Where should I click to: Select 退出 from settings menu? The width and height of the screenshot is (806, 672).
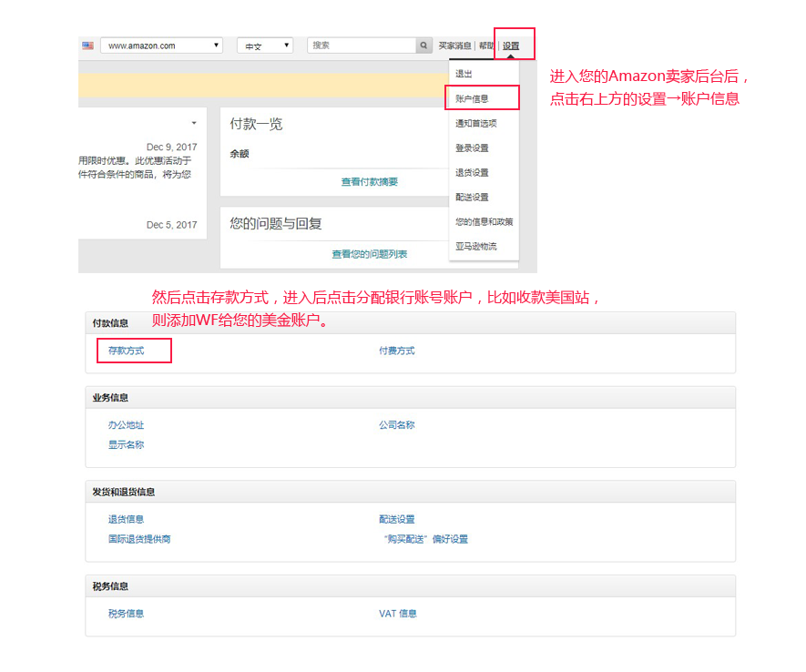[x=464, y=74]
